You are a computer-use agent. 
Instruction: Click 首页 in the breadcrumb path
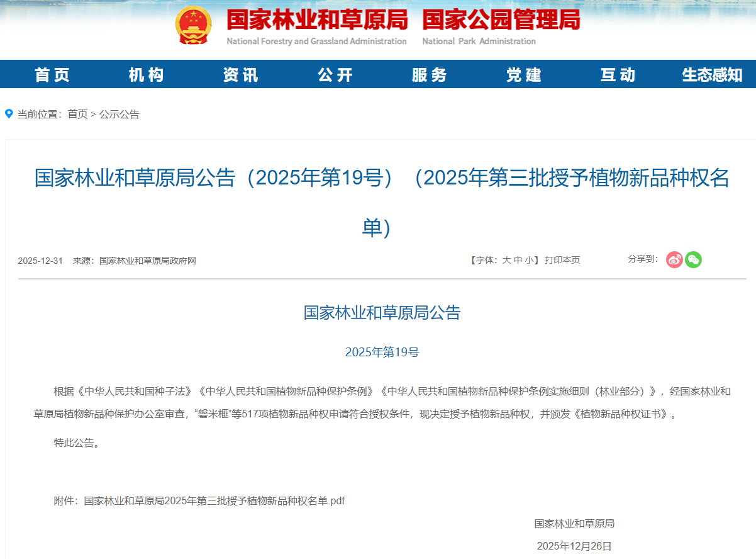click(x=78, y=114)
